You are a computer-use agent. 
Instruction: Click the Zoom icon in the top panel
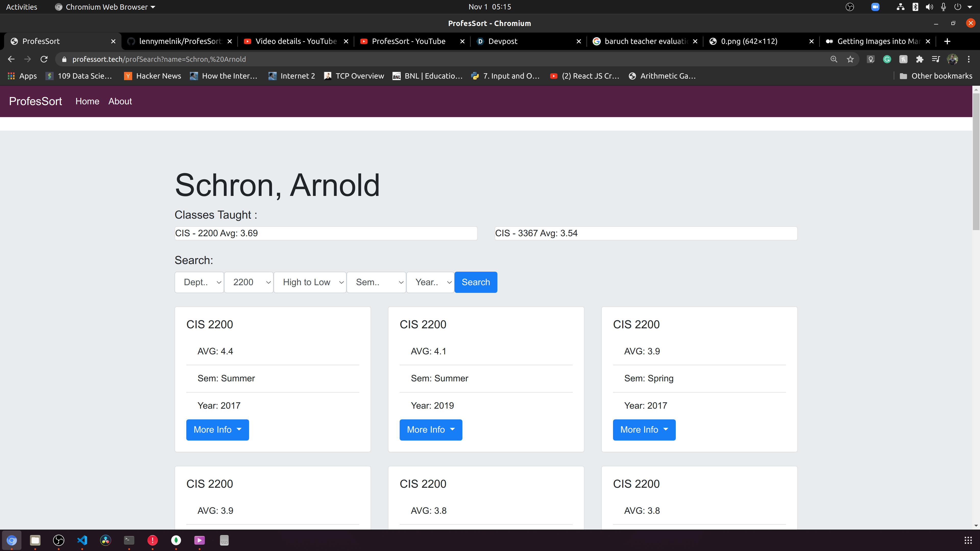pyautogui.click(x=875, y=7)
